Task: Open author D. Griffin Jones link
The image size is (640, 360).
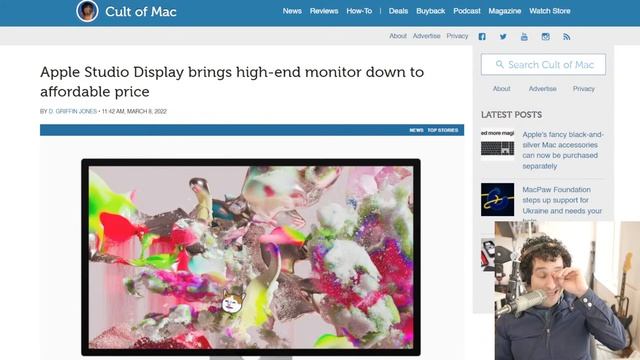Action: click(73, 111)
